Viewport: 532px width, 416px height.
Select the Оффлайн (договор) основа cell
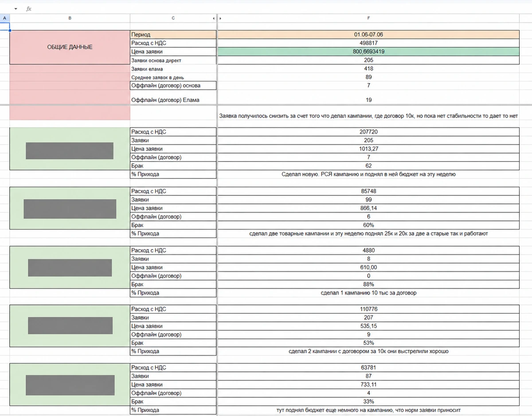click(173, 86)
